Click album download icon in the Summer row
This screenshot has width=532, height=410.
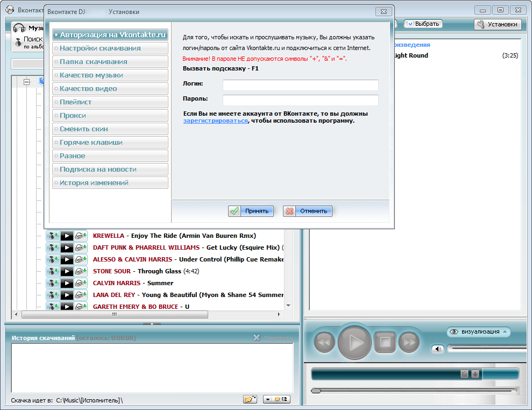pyautogui.click(x=81, y=283)
